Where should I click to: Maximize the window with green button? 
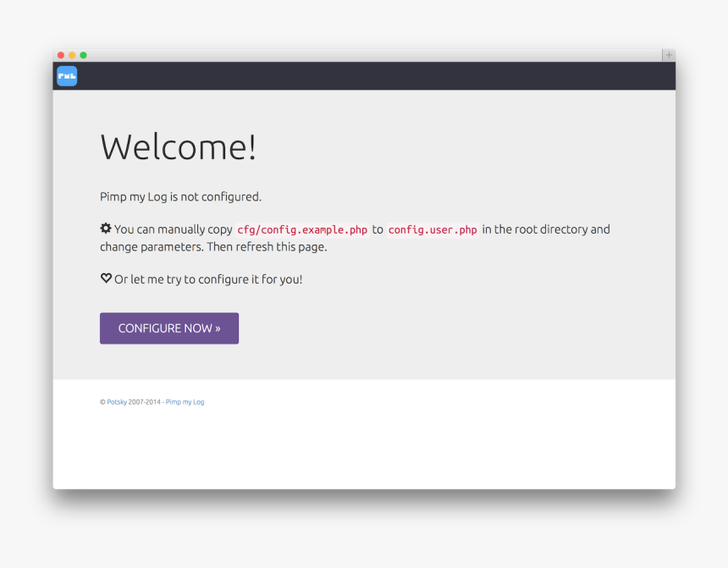tap(84, 55)
